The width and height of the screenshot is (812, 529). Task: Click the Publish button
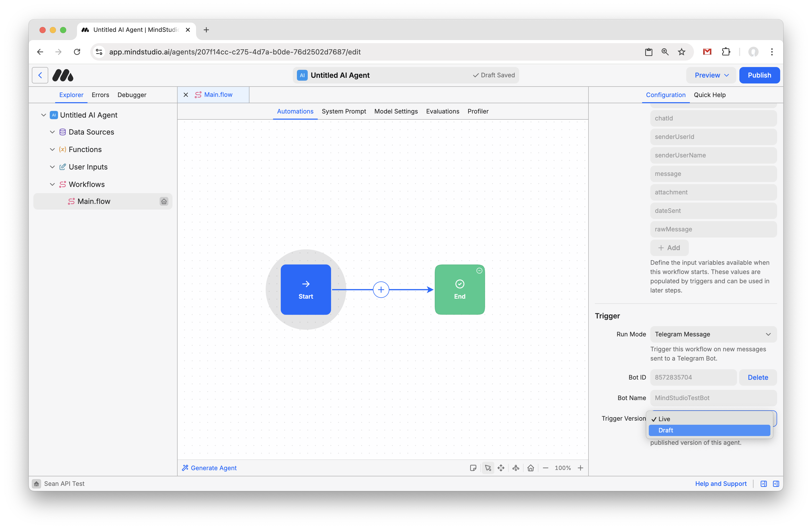[759, 75]
